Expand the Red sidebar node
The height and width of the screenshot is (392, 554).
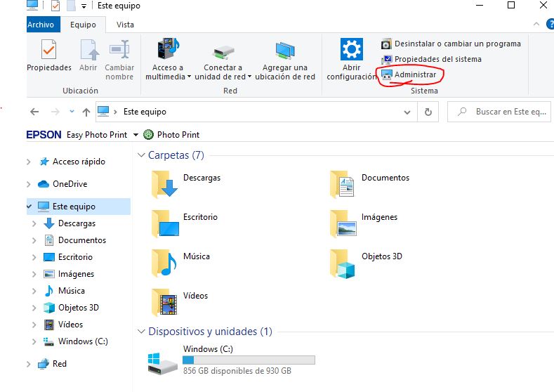click(29, 364)
